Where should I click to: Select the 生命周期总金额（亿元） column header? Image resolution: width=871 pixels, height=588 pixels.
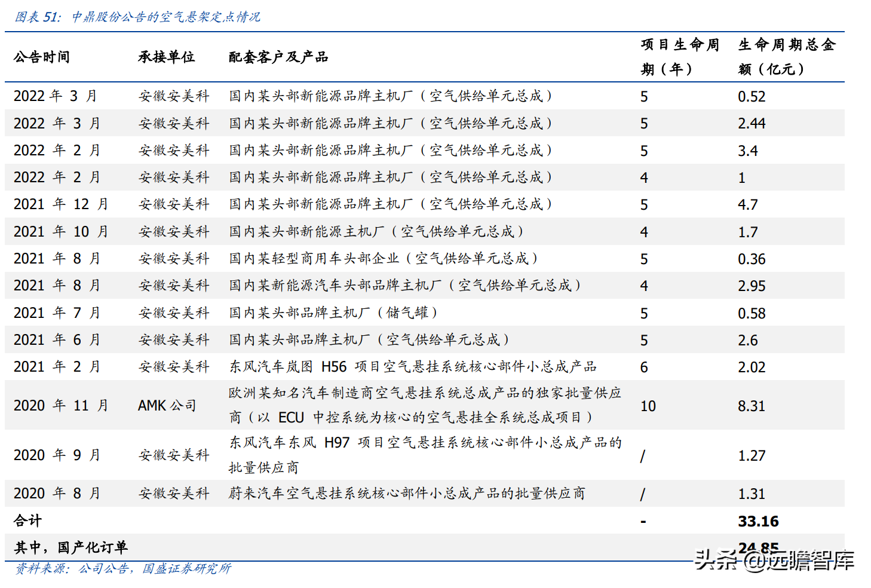point(787,57)
